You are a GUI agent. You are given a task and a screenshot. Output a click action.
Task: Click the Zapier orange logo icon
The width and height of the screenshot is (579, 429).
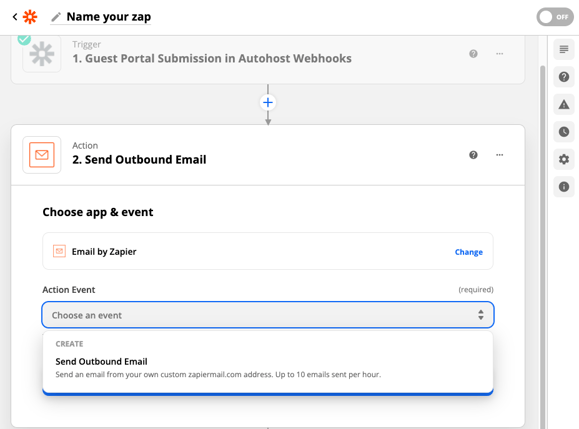pyautogui.click(x=30, y=17)
